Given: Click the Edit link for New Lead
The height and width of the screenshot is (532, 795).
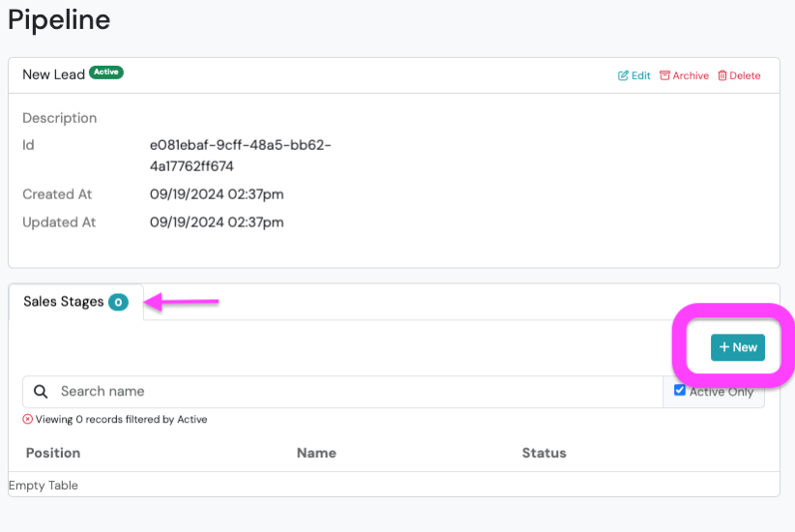Looking at the screenshot, I should pyautogui.click(x=633, y=75).
